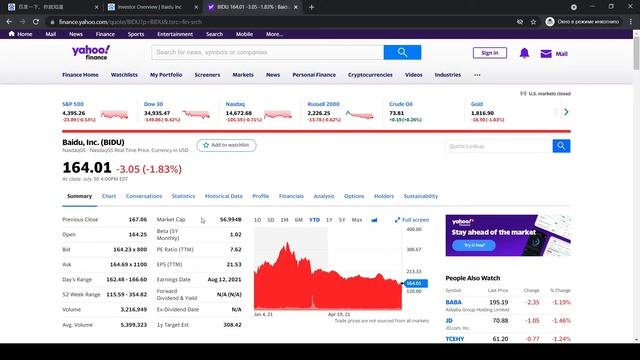This screenshot has width=640, height=360.
Task: Click the 164.01 price marker on chart
Action: (415, 283)
